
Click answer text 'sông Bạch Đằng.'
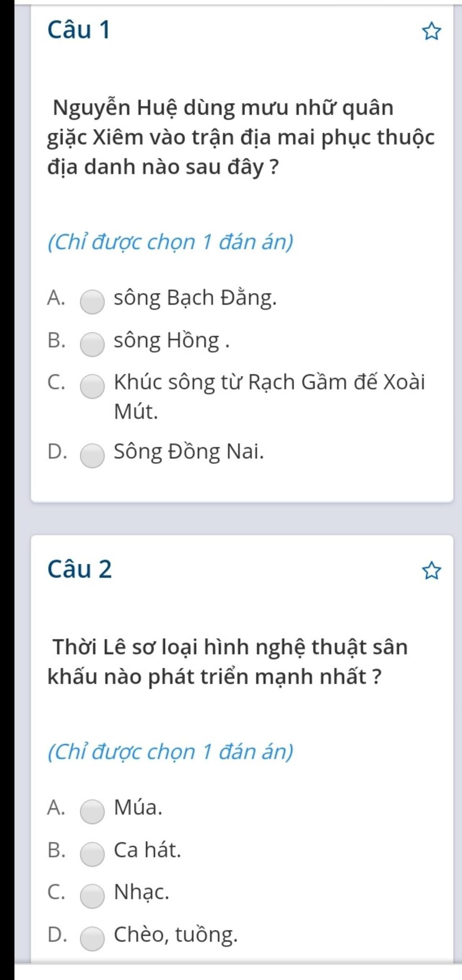(195, 298)
